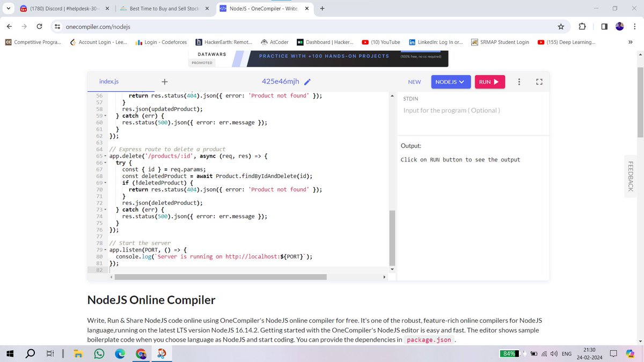The width and height of the screenshot is (644, 362).
Task: Click editor scroll right arrow
Action: coord(384,277)
